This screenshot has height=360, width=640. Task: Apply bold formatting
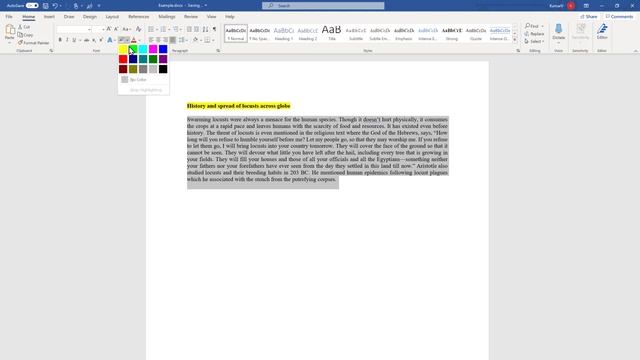coord(60,40)
